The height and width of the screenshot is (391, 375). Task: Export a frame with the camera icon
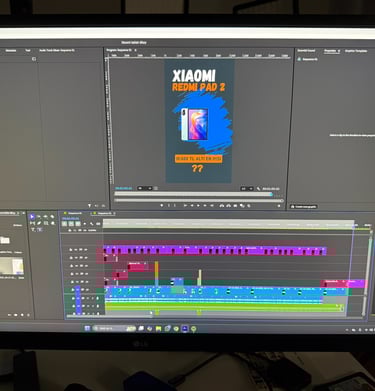click(x=235, y=205)
